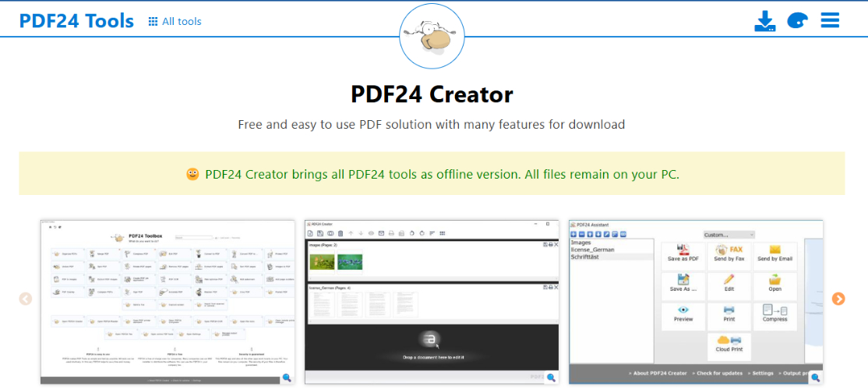
Task: Click the download icon in header
Action: pyautogui.click(x=764, y=21)
